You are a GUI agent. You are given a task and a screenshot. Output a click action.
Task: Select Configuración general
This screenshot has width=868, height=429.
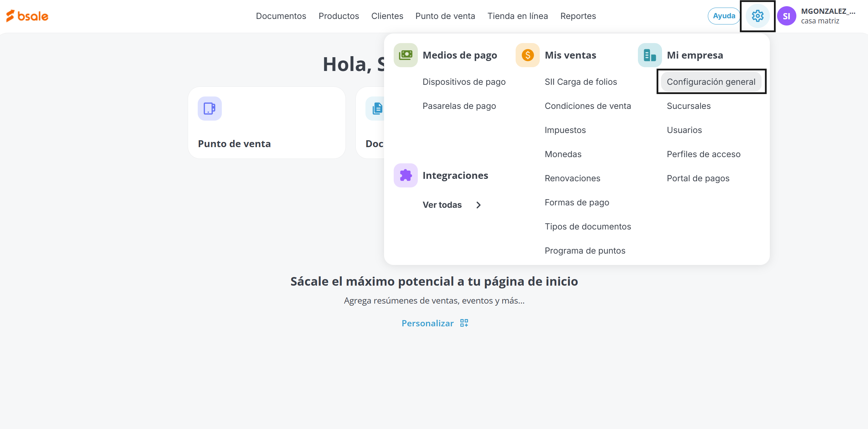[711, 82]
